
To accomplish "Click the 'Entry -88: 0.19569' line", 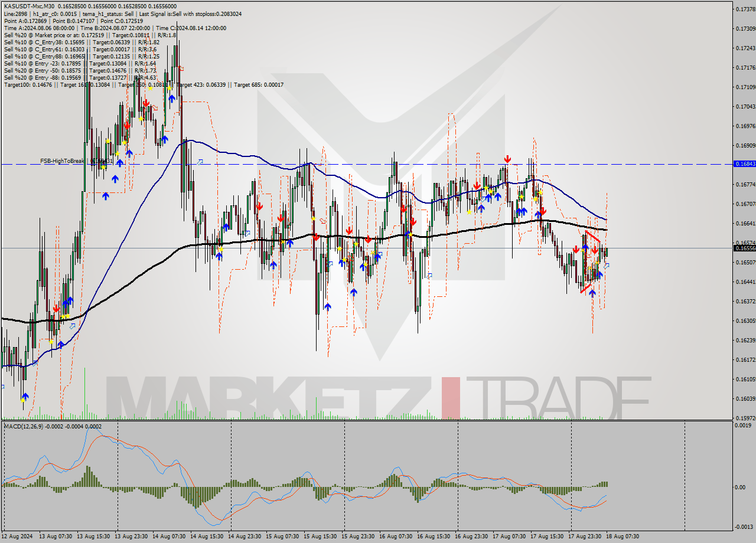I will coord(80,77).
